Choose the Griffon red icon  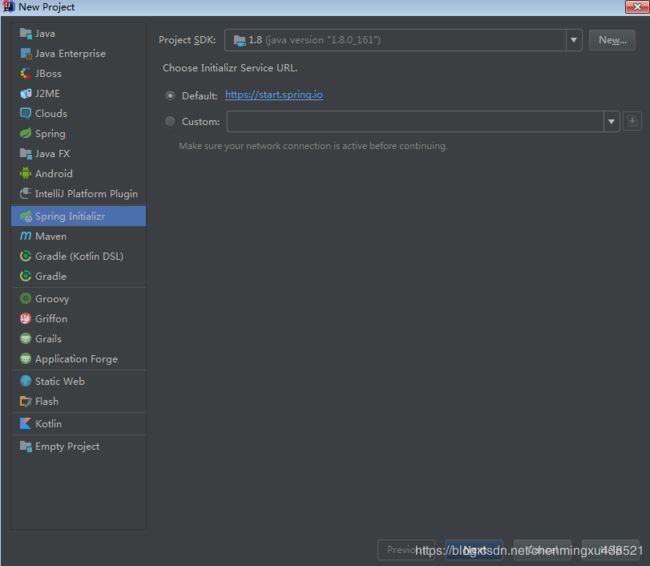pos(26,318)
